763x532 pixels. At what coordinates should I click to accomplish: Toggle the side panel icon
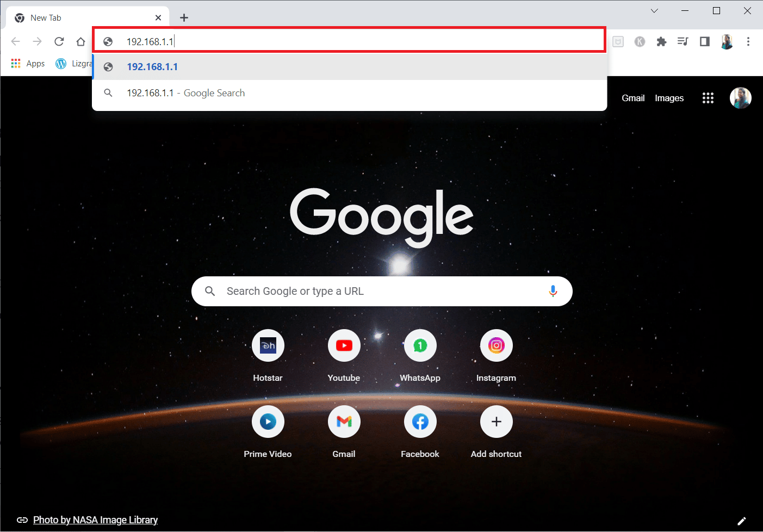point(705,41)
